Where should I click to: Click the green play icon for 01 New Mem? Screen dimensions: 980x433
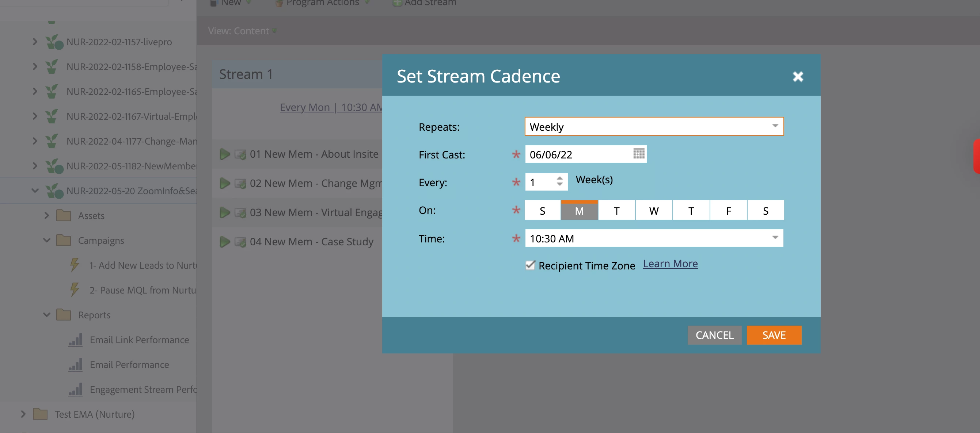tap(225, 154)
